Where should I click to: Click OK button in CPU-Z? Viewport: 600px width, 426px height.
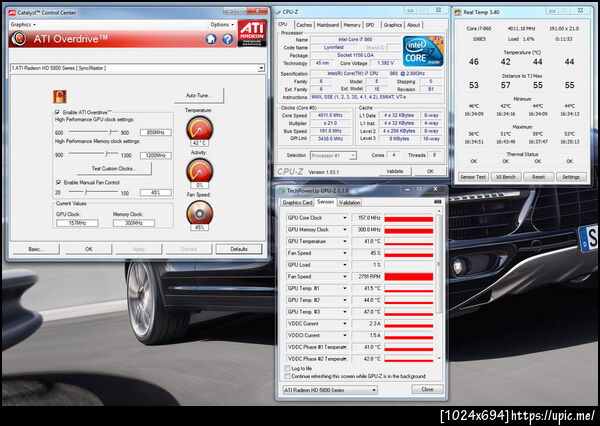pos(430,171)
